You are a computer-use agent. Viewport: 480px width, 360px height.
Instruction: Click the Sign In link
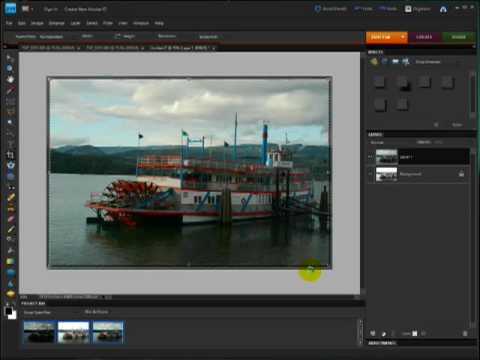(x=50, y=9)
